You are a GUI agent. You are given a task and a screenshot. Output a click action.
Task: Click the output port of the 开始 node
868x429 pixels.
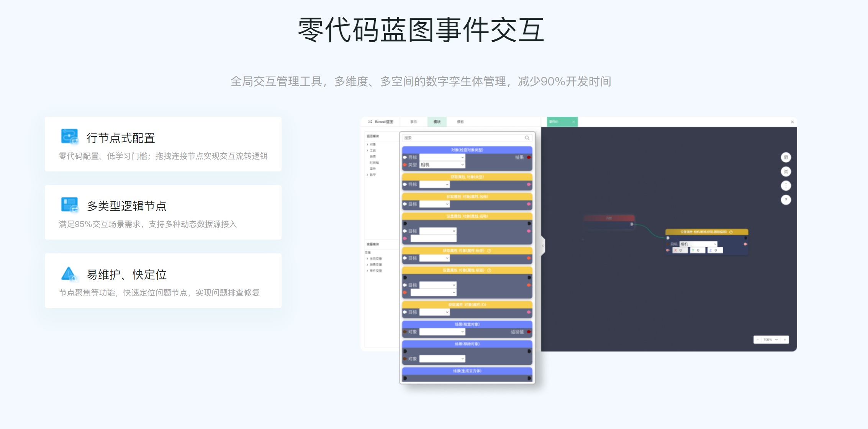pyautogui.click(x=632, y=224)
